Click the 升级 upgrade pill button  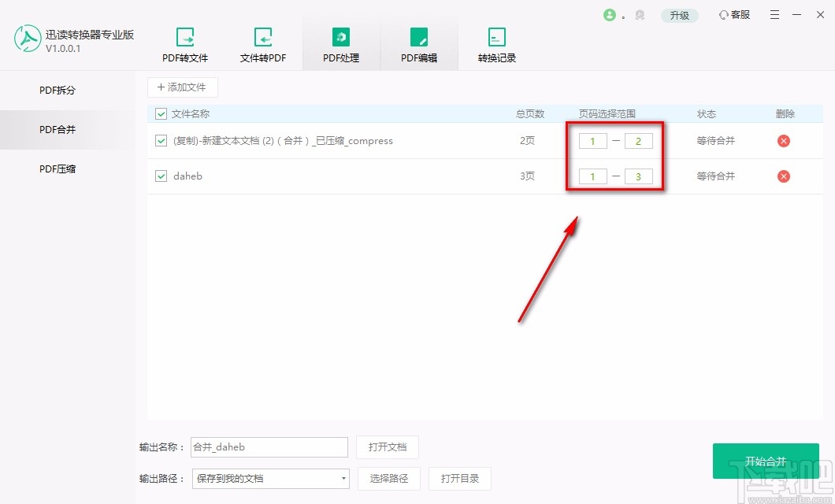point(679,14)
